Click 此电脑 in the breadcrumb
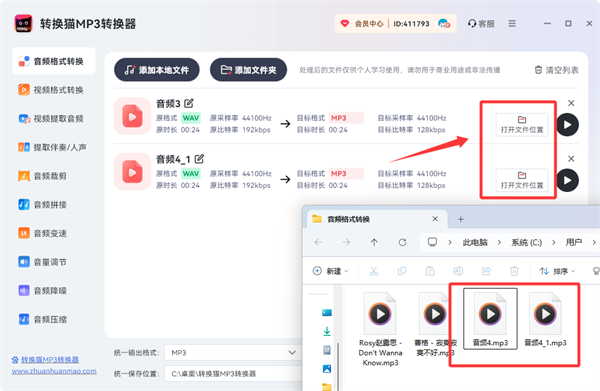 point(475,243)
